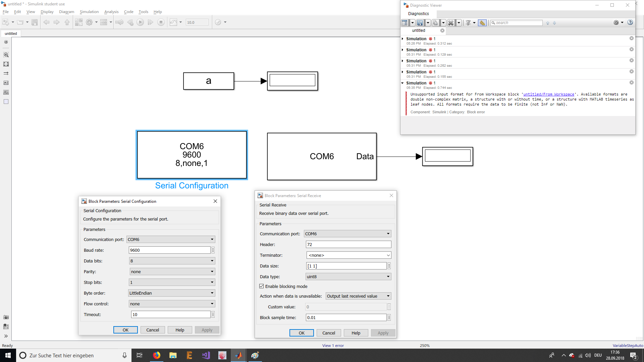
Task: Open the Diagram menu
Action: 67,12
